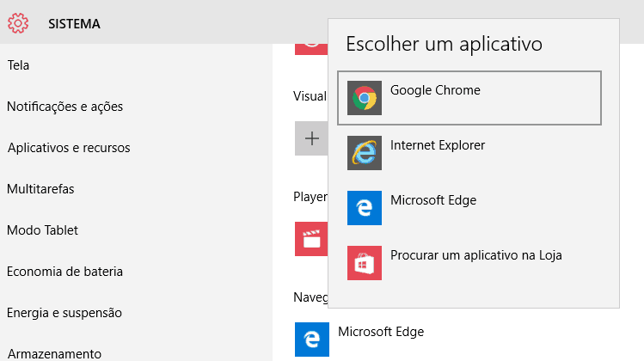Open Energia e suspensão
Viewport: 644px width, 361px height.
(x=64, y=313)
